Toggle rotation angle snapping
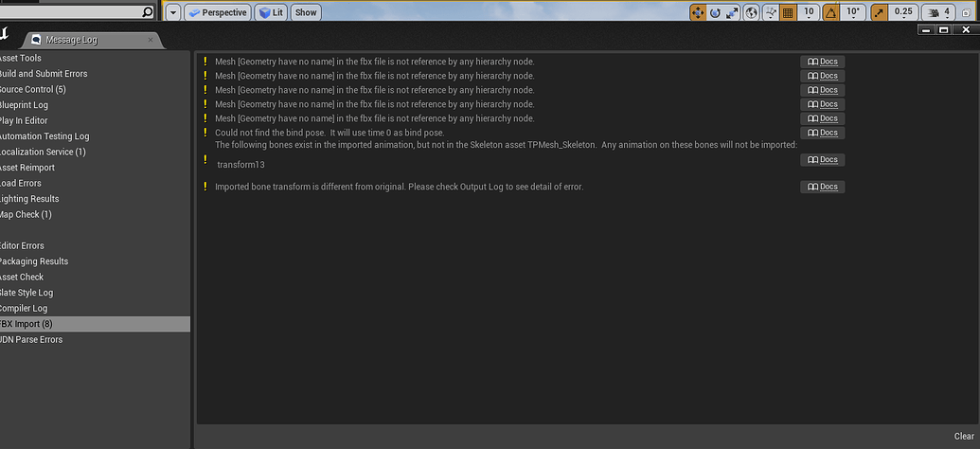980x449 pixels. [x=830, y=12]
